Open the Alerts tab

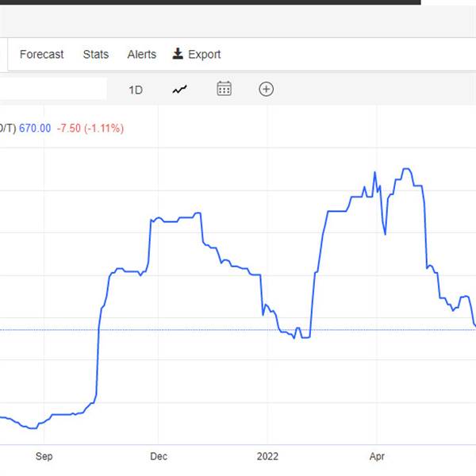click(141, 54)
